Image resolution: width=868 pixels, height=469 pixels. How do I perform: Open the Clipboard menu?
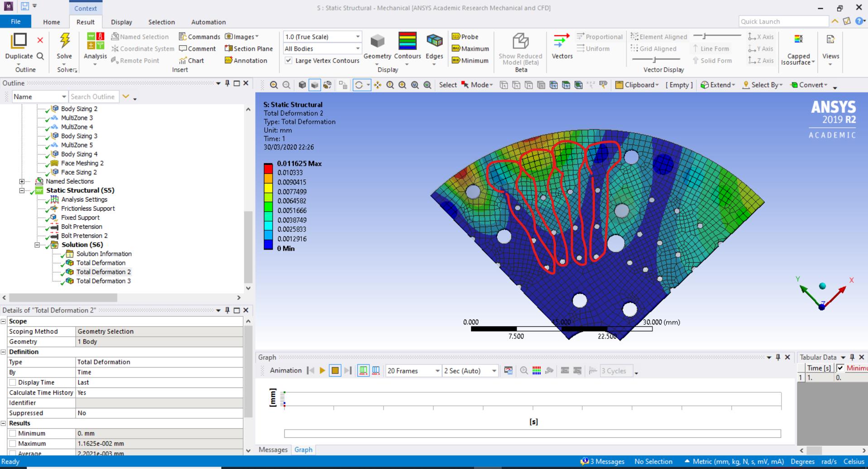[x=637, y=85]
